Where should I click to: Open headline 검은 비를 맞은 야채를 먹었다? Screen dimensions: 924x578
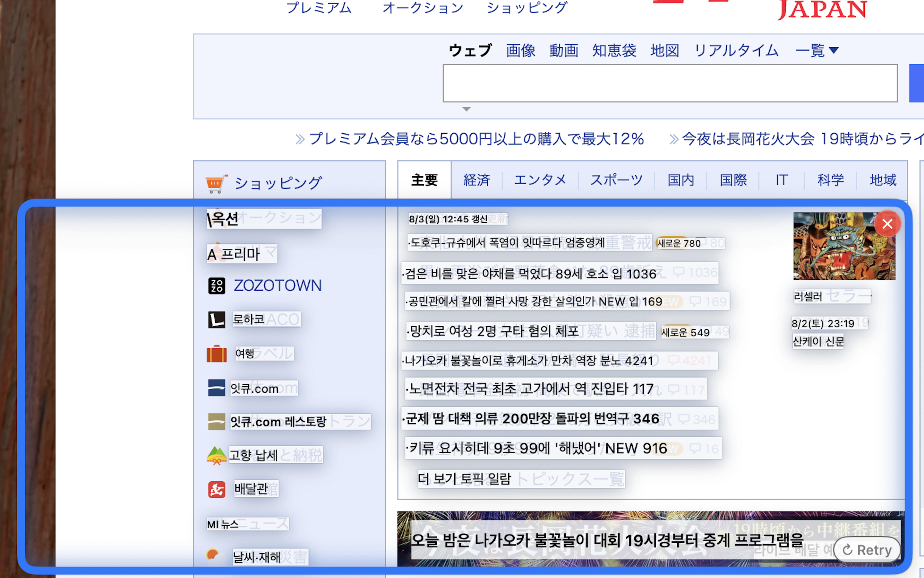pyautogui.click(x=560, y=273)
